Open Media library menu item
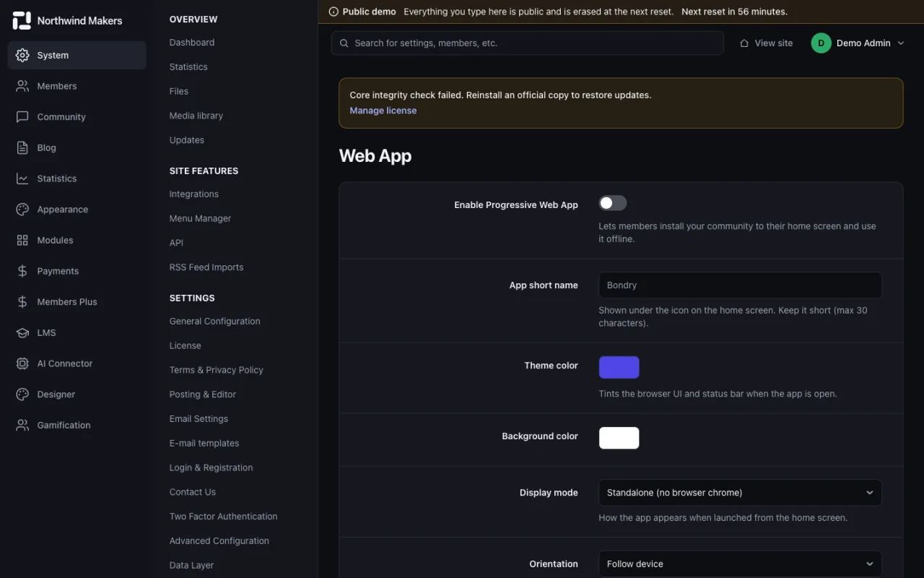Image resolution: width=924 pixels, height=578 pixels. click(196, 116)
